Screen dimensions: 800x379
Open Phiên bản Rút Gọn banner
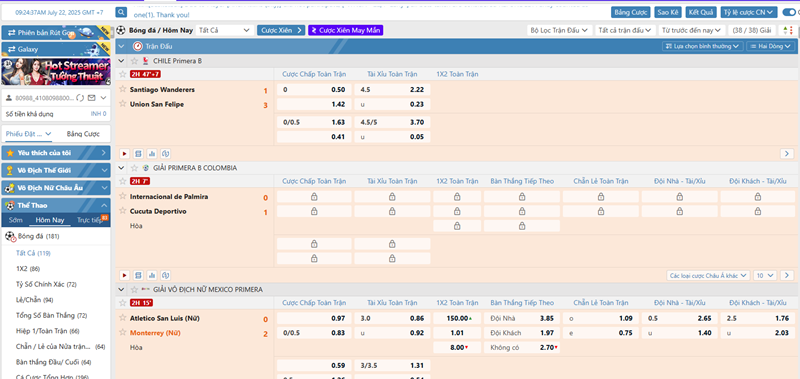[56, 32]
